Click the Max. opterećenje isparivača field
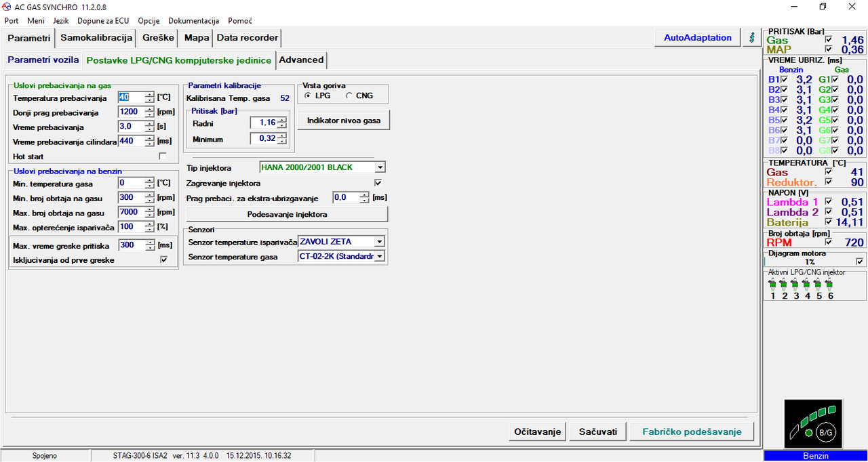Image resolution: width=868 pixels, height=462 pixels. coord(131,226)
